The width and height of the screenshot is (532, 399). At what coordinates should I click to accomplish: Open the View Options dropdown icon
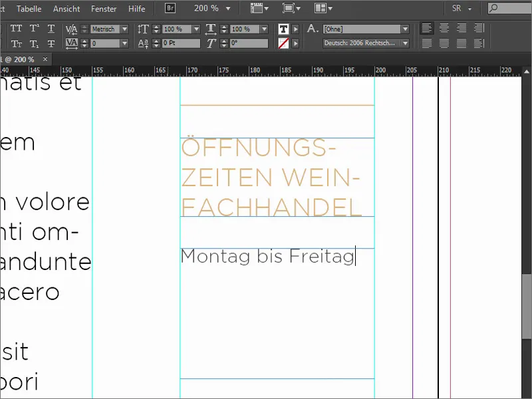pos(259,8)
